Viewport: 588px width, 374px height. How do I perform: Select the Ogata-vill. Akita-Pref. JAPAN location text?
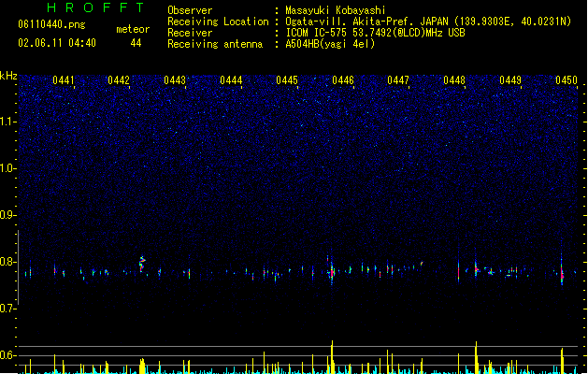coord(428,22)
